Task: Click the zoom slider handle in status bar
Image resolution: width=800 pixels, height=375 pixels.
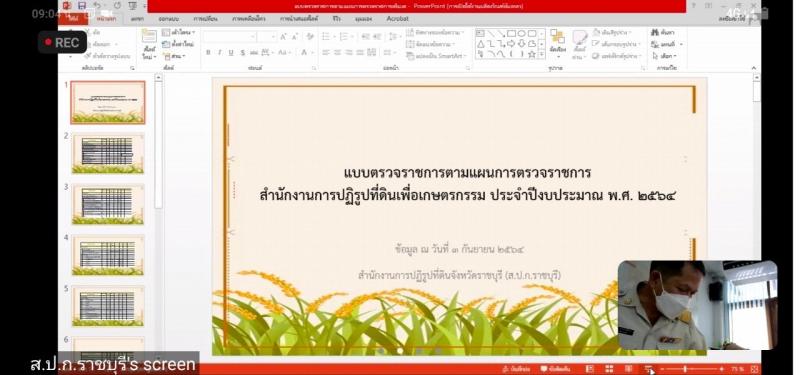Action: pyautogui.click(x=685, y=369)
